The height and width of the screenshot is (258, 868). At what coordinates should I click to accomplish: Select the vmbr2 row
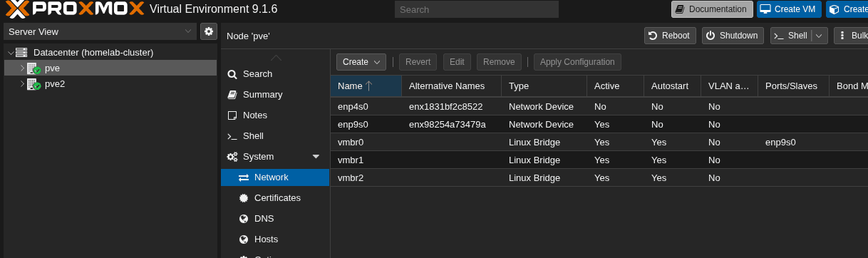(x=599, y=177)
